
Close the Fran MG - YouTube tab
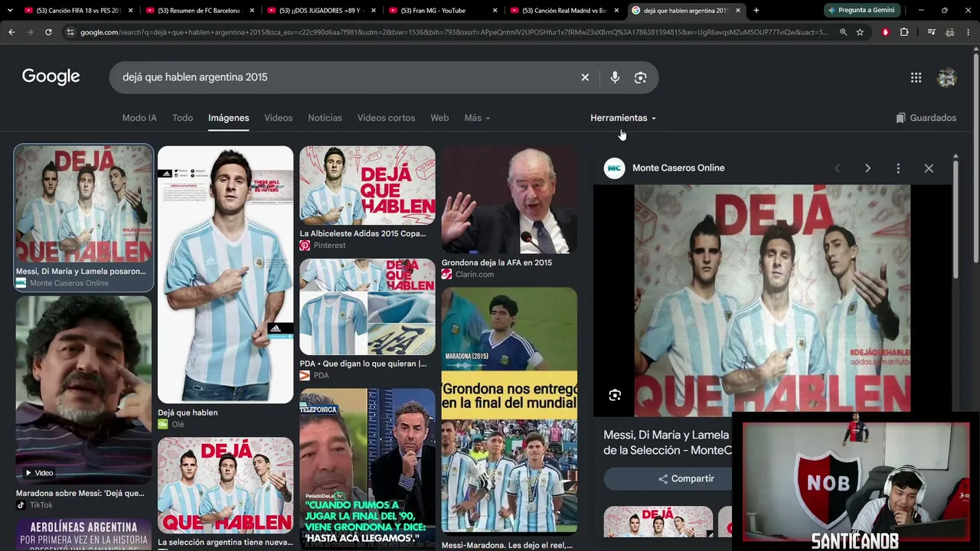pyautogui.click(x=495, y=11)
